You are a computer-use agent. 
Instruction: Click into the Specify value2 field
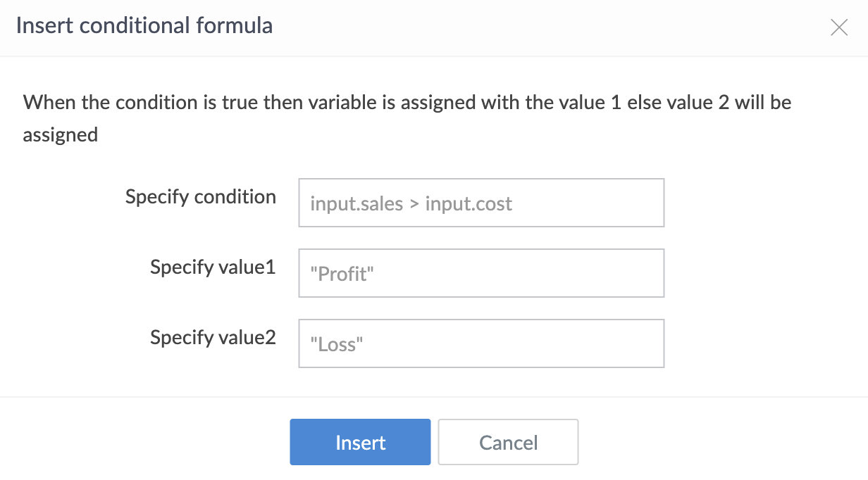[481, 343]
